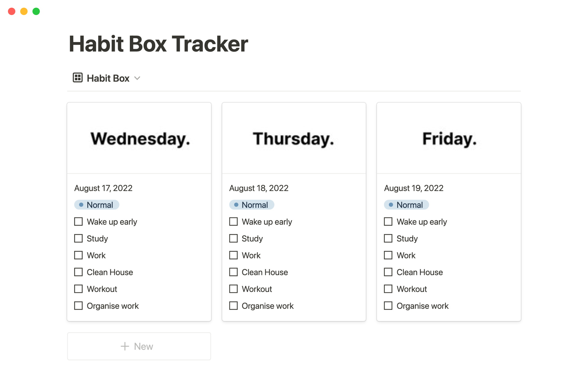Select the Normal status tag on Friday
This screenshot has height=368, width=588.
(406, 205)
